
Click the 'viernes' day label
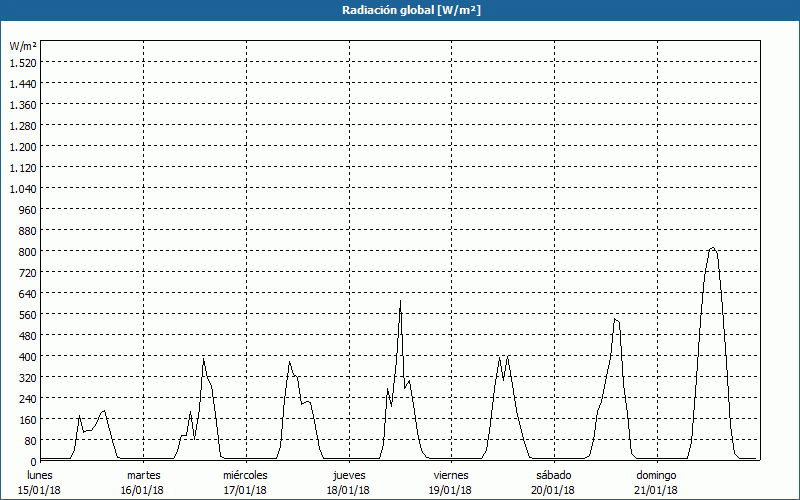click(451, 475)
